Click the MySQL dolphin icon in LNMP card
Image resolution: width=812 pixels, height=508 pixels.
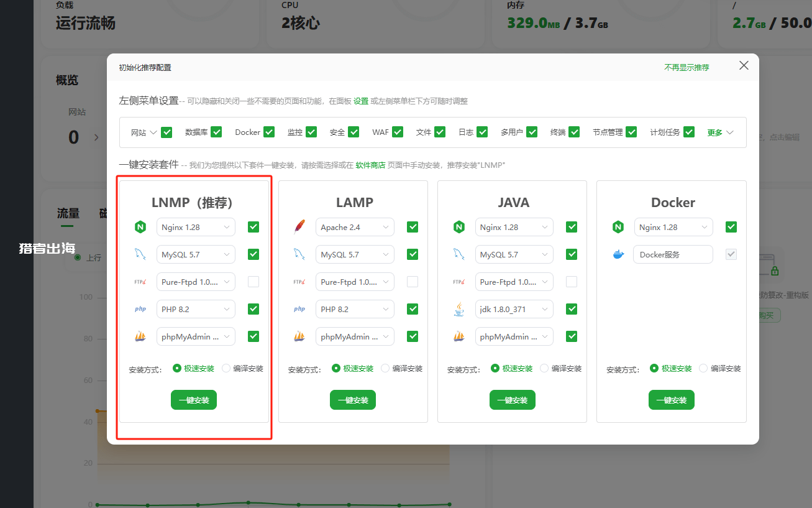pos(140,254)
